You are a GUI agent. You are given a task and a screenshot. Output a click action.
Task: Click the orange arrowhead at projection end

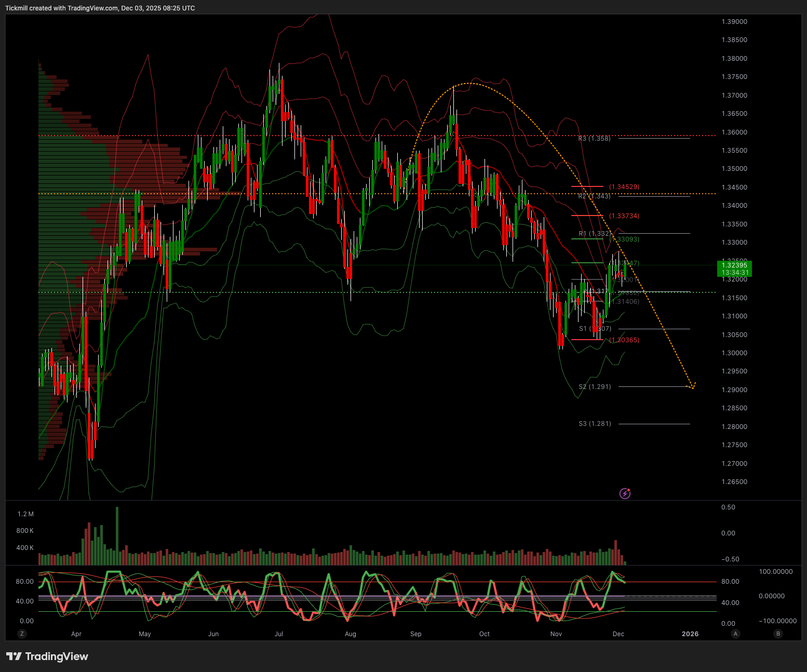click(x=692, y=386)
